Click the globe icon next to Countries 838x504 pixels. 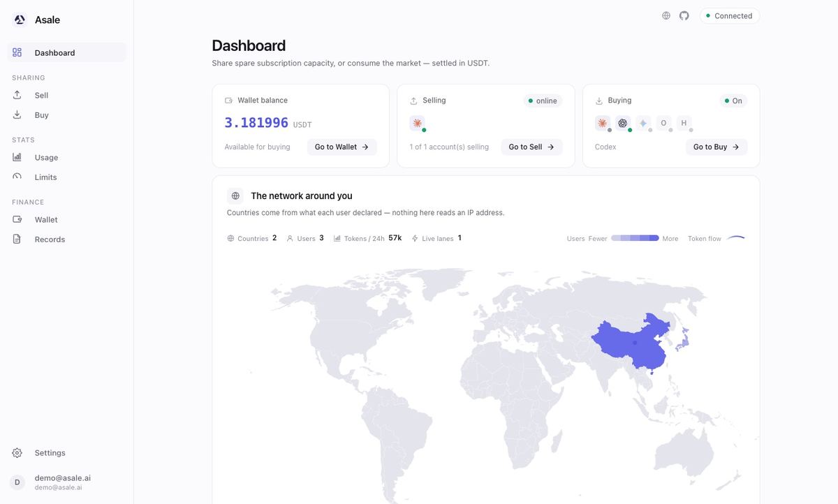[x=230, y=238]
